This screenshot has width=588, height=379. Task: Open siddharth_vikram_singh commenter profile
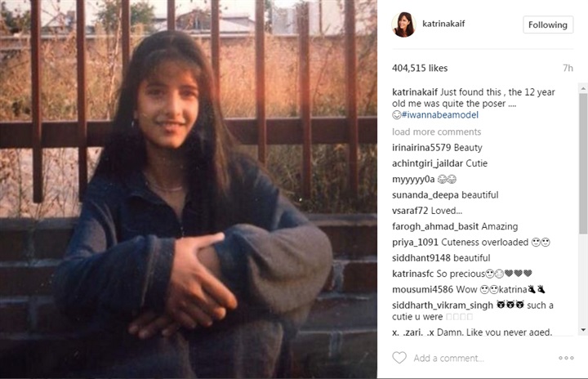(443, 305)
